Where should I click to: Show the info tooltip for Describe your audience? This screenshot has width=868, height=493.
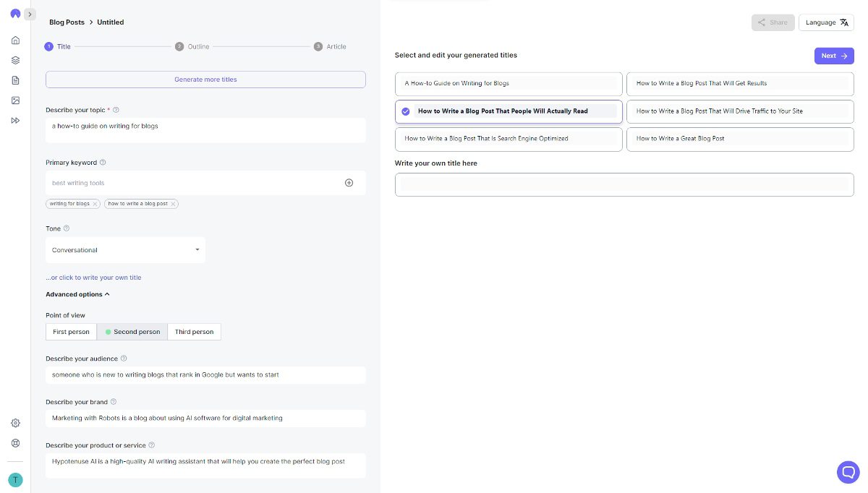(124, 359)
